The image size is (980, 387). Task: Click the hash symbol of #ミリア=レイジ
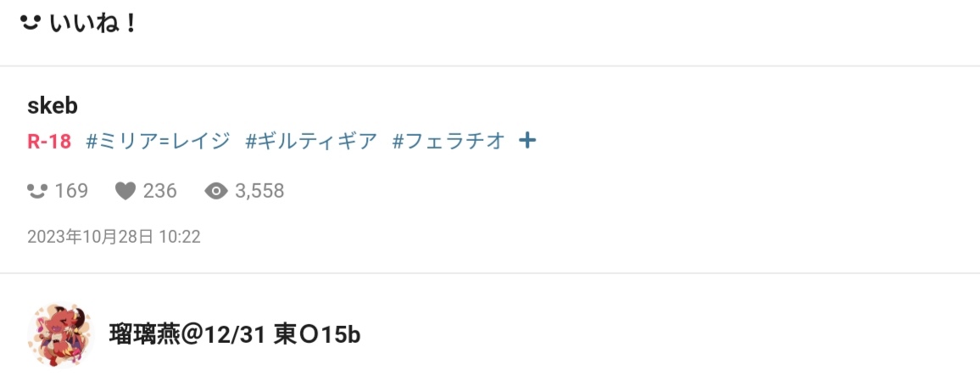tap(92, 141)
